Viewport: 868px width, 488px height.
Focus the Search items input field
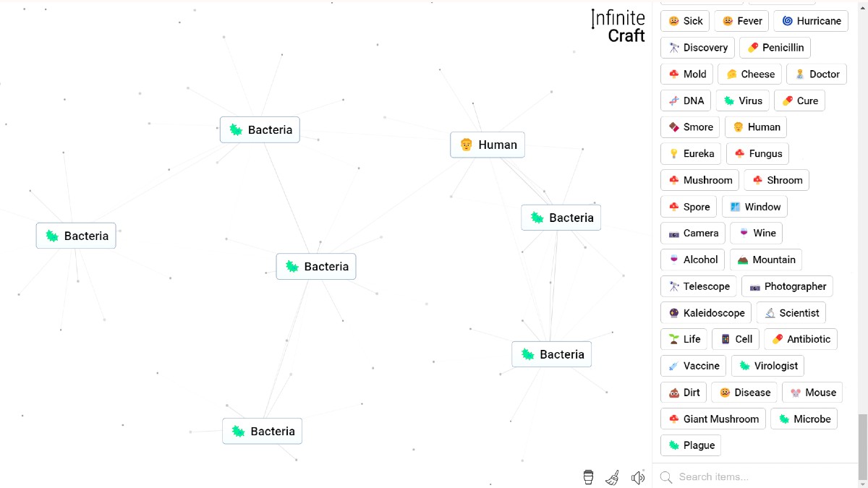click(x=759, y=477)
